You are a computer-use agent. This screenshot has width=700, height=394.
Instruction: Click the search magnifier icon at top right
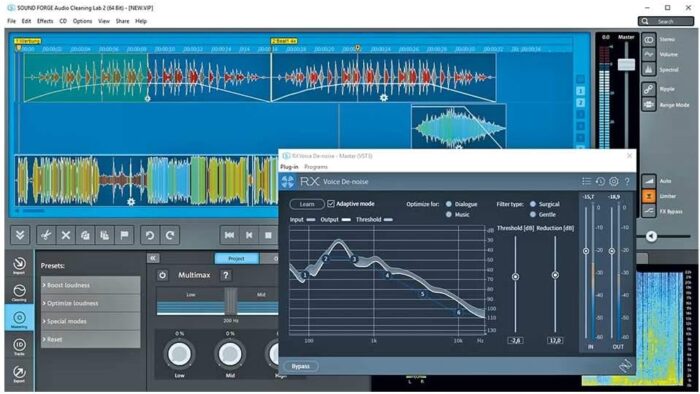pyautogui.click(x=645, y=21)
